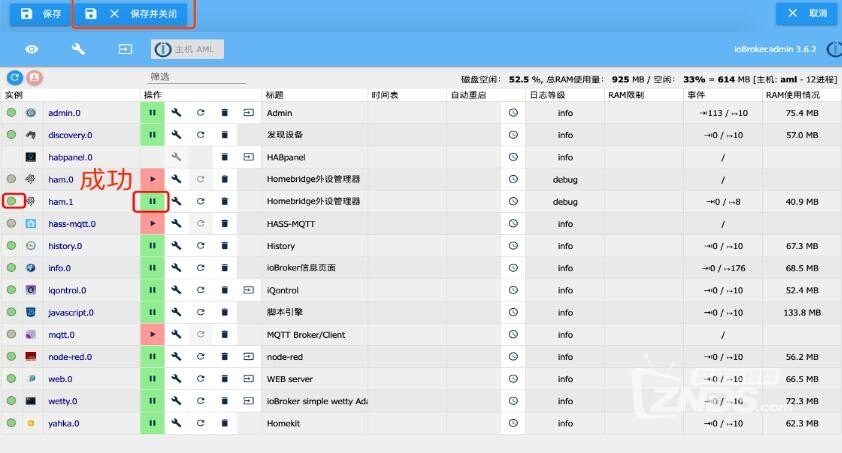
Task: Delete yahka.0 using its trash icon
Action: tap(224, 423)
